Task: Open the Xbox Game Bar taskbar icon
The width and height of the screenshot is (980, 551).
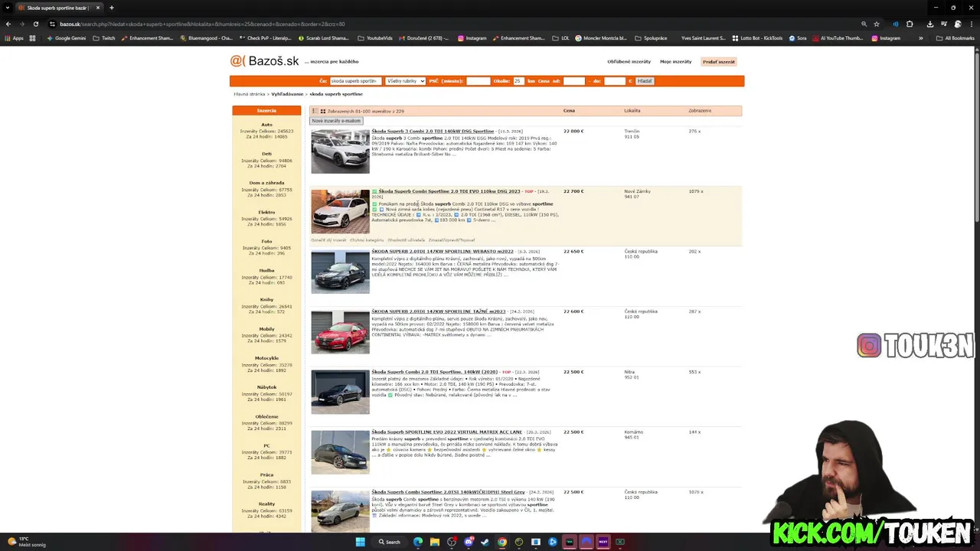Action: (620, 542)
